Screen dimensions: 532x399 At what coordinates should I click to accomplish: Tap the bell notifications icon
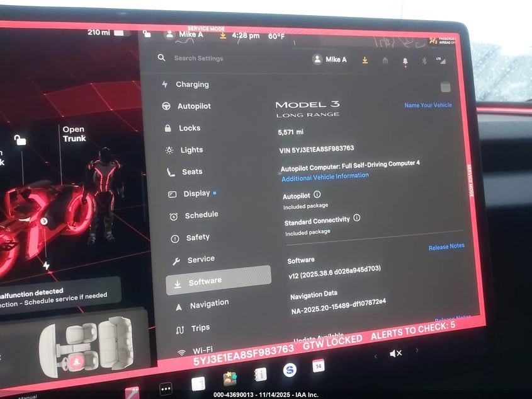[x=405, y=61]
